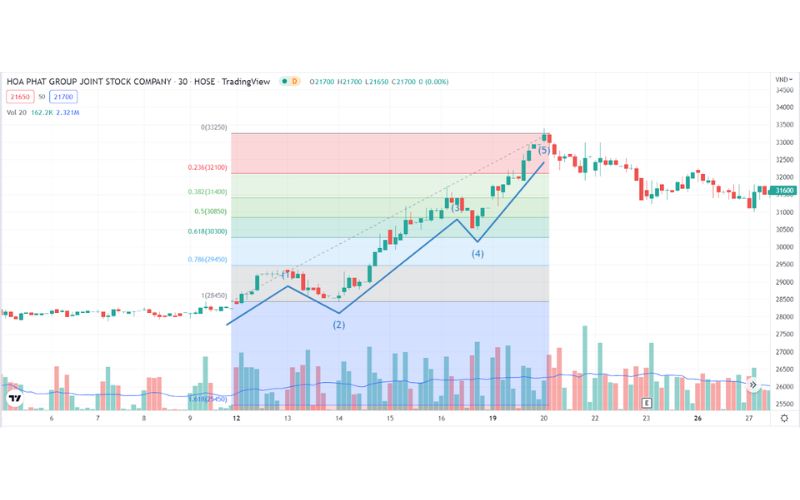Click the blue 21700 buy price button
This screenshot has height=500, width=800.
point(63,96)
